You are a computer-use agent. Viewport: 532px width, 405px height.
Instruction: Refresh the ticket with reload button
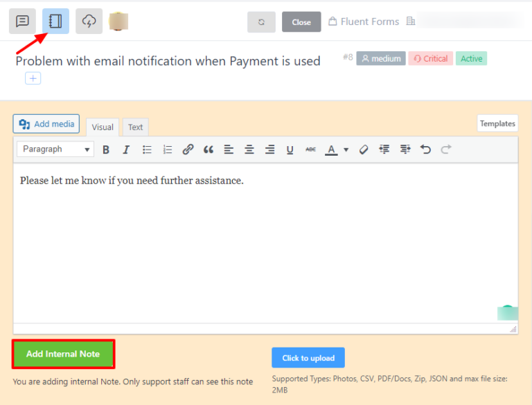261,22
